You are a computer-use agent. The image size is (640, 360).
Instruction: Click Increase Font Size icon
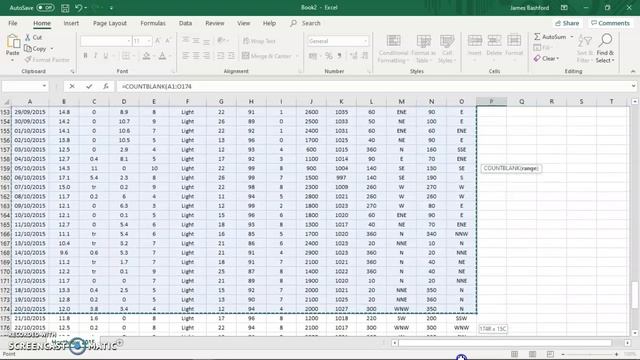[x=158, y=41]
